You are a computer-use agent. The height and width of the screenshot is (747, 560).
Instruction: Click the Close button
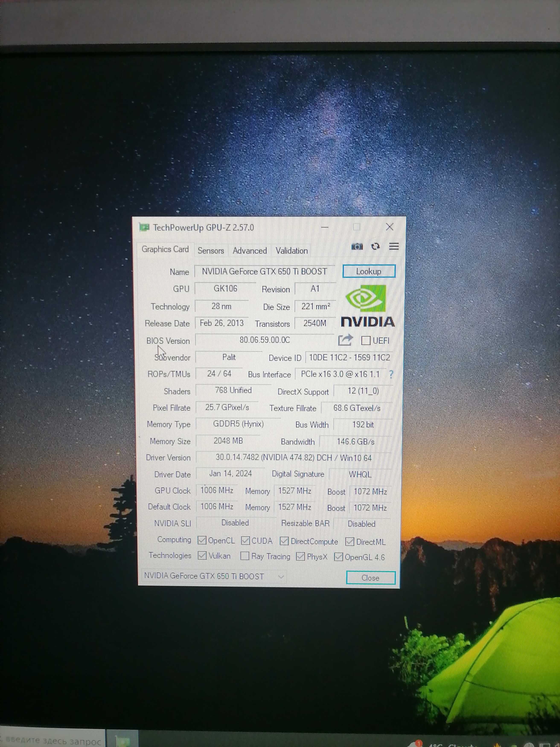371,578
